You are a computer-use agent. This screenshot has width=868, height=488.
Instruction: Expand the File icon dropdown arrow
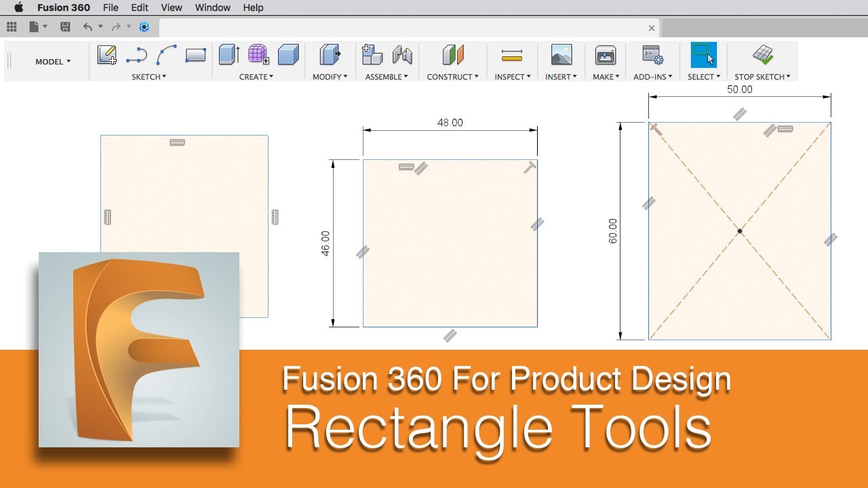click(45, 27)
